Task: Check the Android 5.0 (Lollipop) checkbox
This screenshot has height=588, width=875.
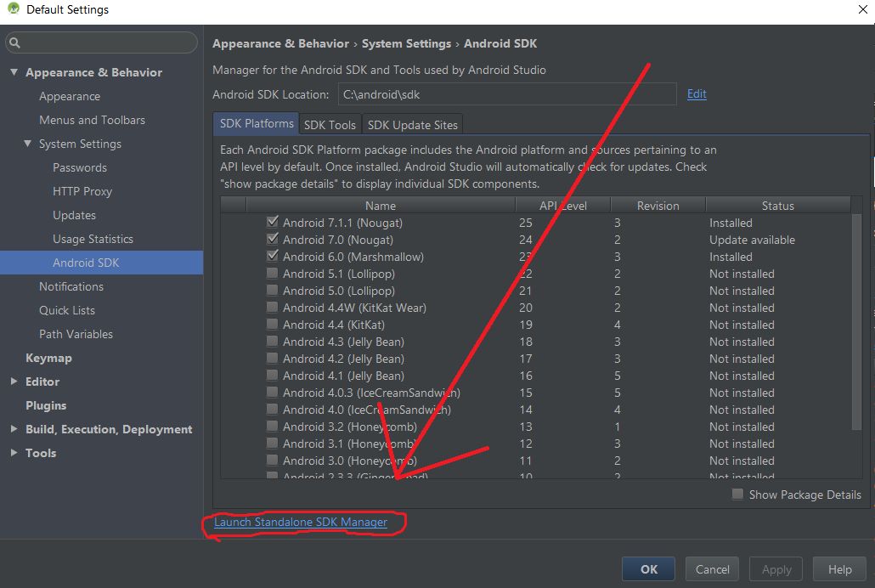Action: 273,290
